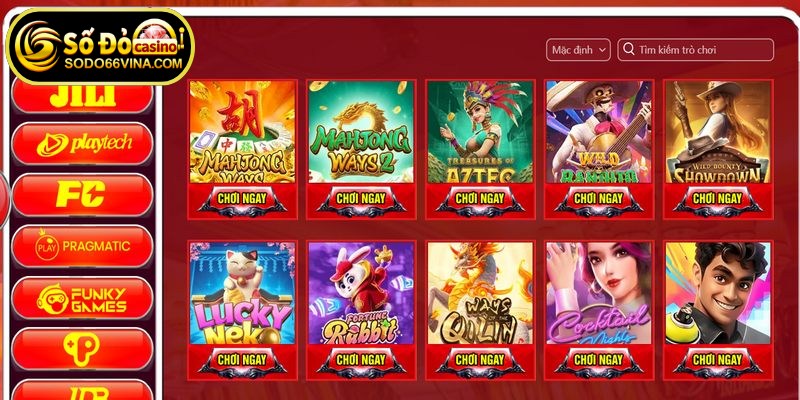Image resolution: width=800 pixels, height=400 pixels.
Task: Choose the Pragmatic Play provider
Action: click(82, 246)
